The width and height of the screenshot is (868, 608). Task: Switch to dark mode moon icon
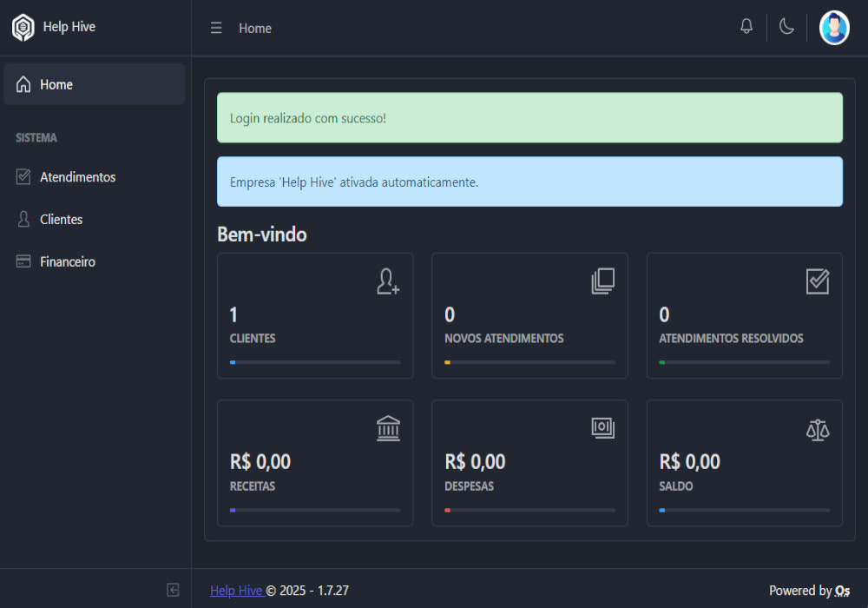pyautogui.click(x=786, y=27)
